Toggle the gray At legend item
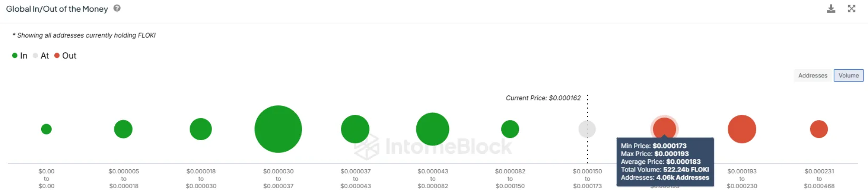The height and width of the screenshot is (195, 868). pyautogui.click(x=41, y=56)
